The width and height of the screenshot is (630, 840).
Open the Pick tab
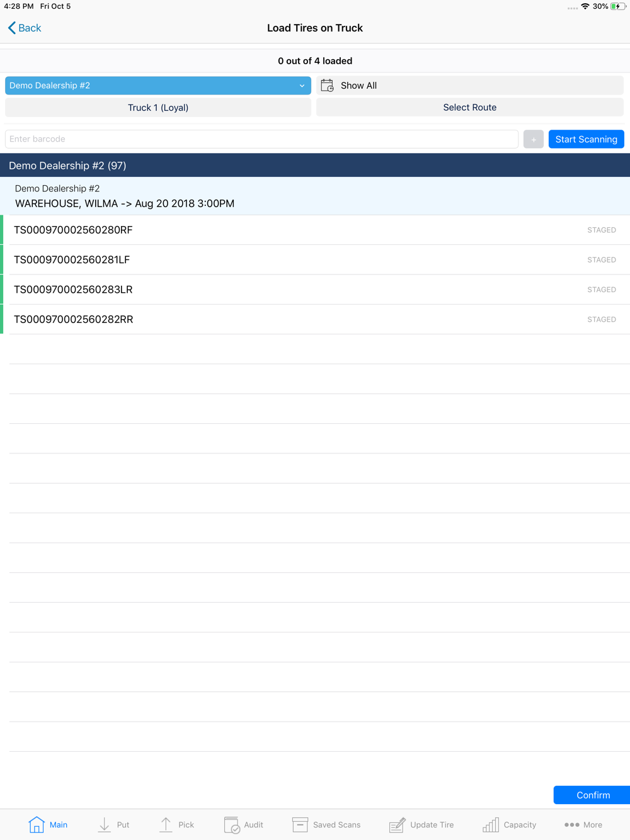click(177, 824)
